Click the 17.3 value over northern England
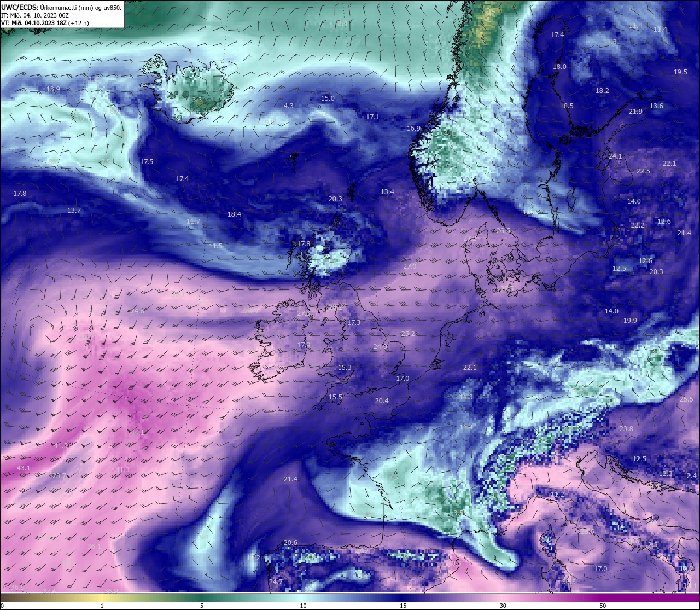 (x=354, y=323)
